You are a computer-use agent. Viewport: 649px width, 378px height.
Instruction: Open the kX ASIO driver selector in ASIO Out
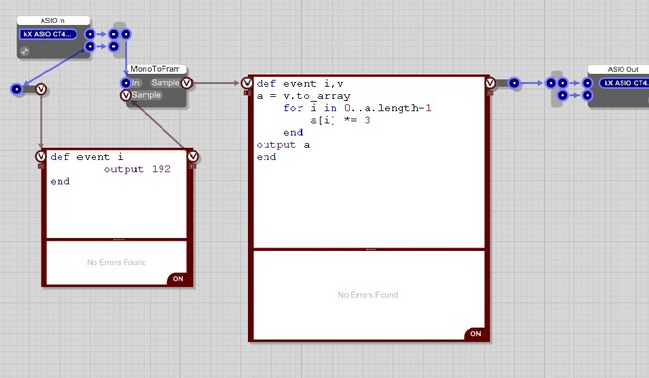pos(624,83)
